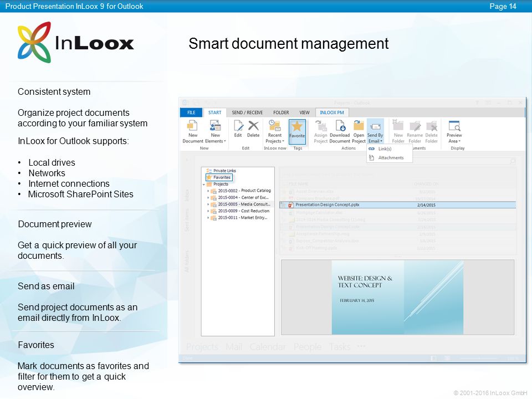Image resolution: width=532 pixels, height=399 pixels.
Task: Expand 2015-0011 - Market Entry node
Action: pos(208,218)
